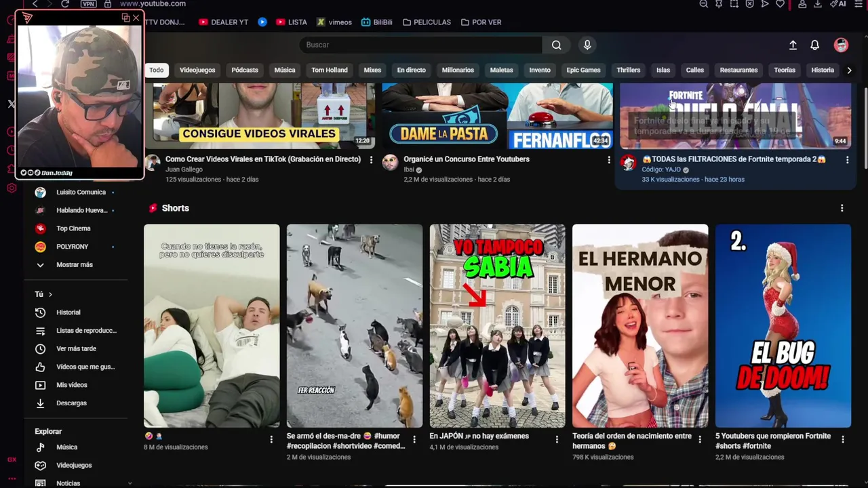Open options for Organicé un Concurso video

coord(609,160)
